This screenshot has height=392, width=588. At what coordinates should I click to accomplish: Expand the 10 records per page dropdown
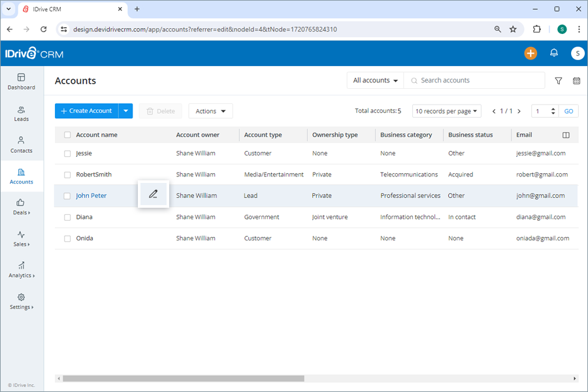click(446, 110)
